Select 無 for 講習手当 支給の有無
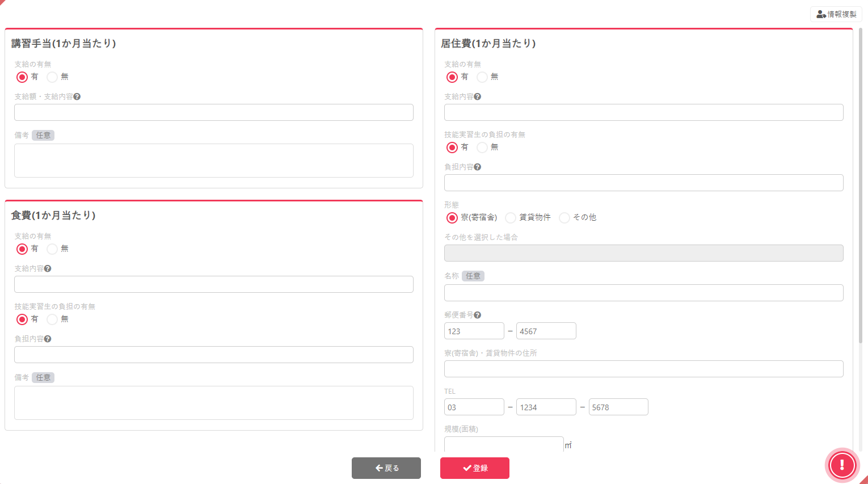This screenshot has width=868, height=484. pos(53,77)
